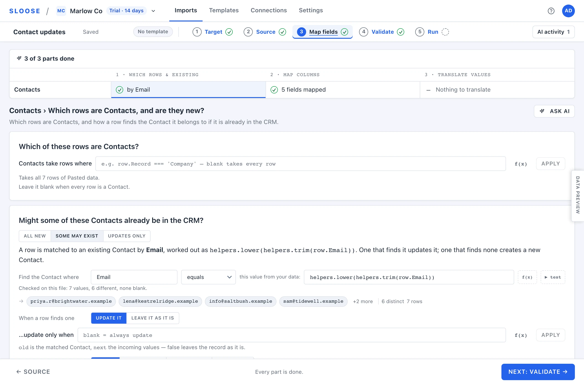Select ALL NEW option
584x392 pixels.
(x=35, y=236)
